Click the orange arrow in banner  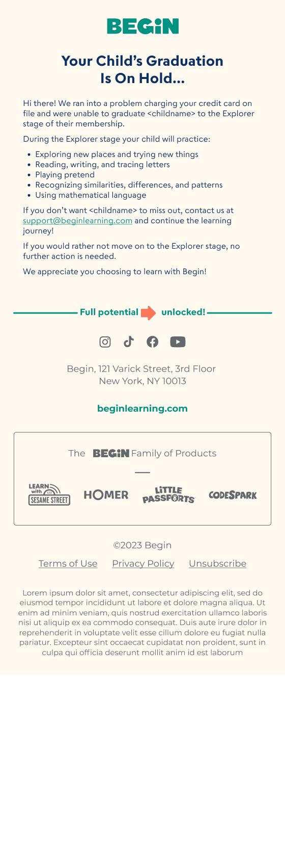[x=148, y=312]
